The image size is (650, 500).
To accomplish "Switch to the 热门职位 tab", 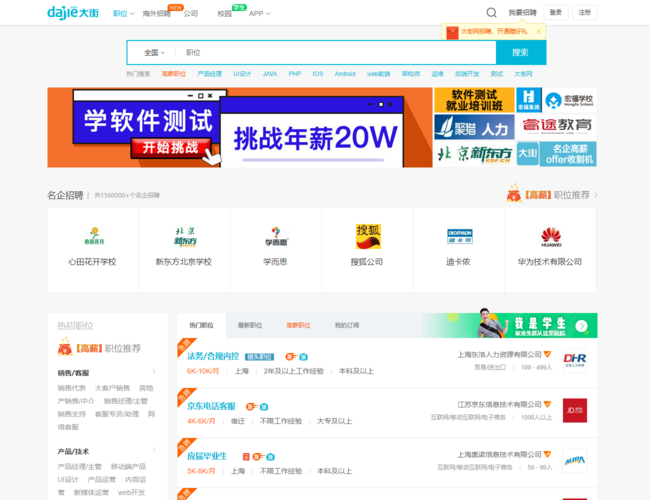I will pos(201,325).
